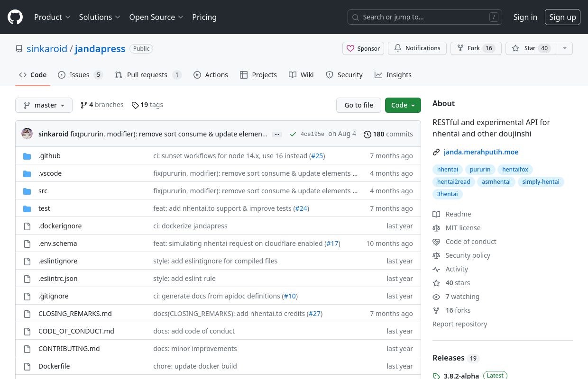Click the green commit status checkmark
This screenshot has height=379, width=588.
click(293, 134)
